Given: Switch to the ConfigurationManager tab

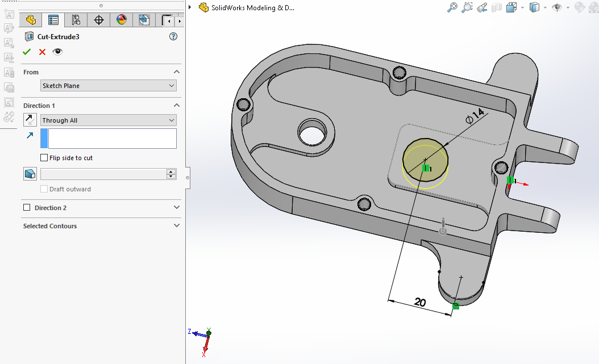Looking at the screenshot, I should (76, 20).
